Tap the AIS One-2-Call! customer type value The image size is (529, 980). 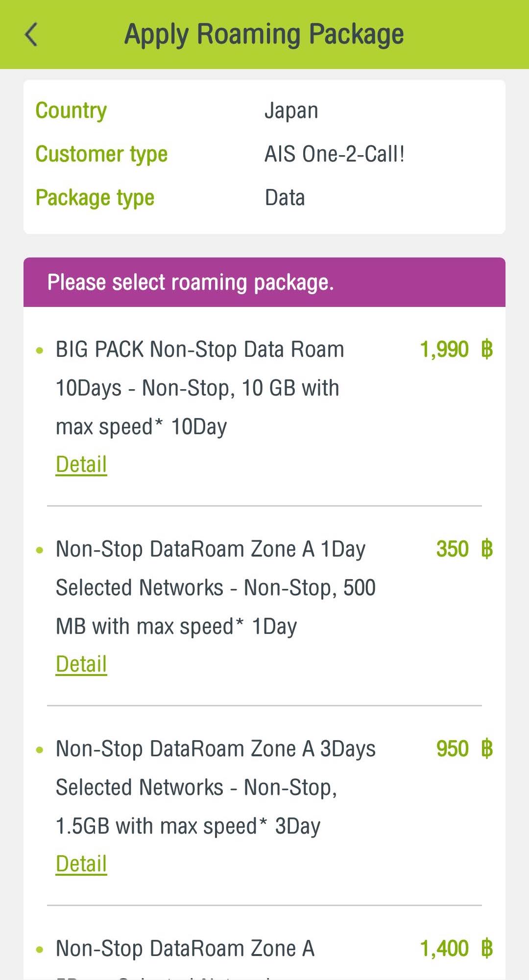tap(335, 154)
